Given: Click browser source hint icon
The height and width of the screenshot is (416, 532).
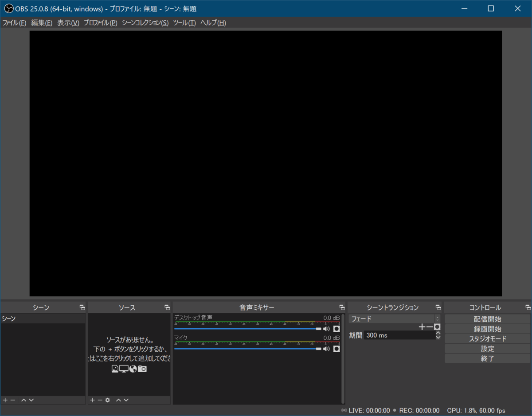Looking at the screenshot, I should [133, 369].
